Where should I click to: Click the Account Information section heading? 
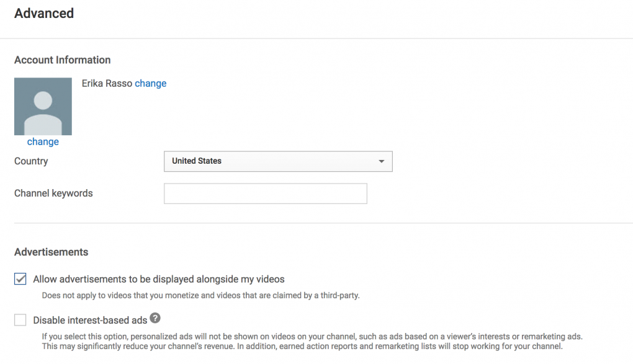pos(63,60)
